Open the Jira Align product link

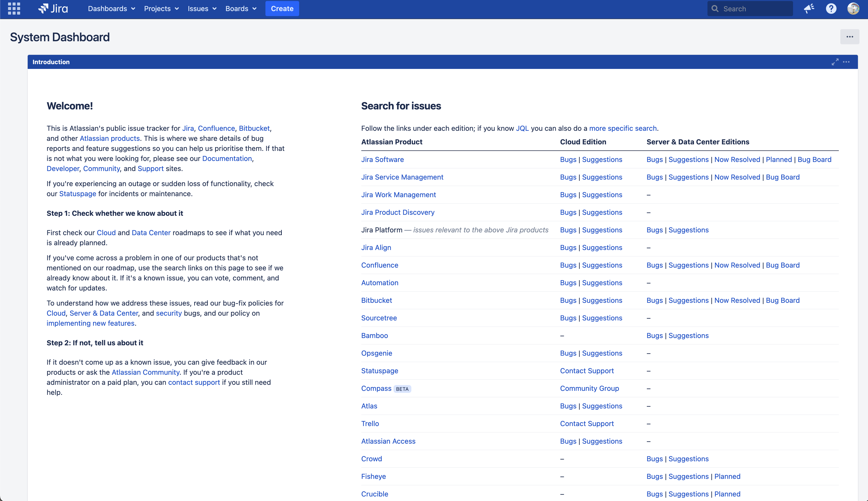tap(376, 248)
